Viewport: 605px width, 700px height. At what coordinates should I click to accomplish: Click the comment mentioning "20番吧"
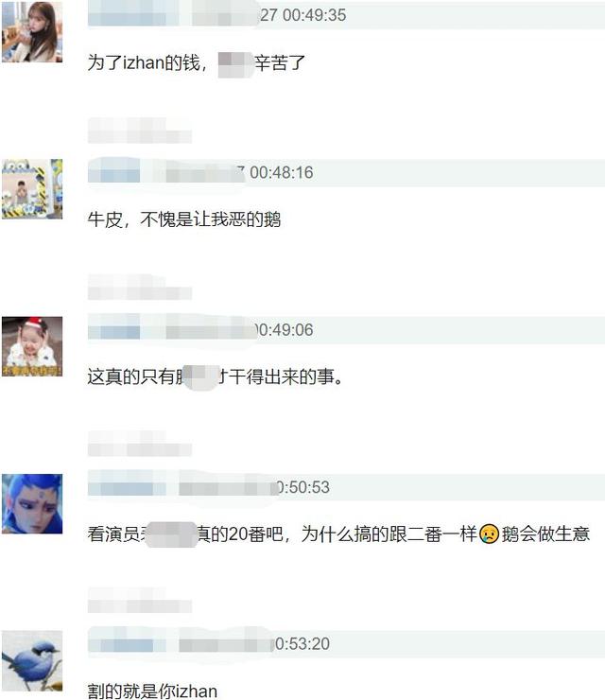pos(338,534)
